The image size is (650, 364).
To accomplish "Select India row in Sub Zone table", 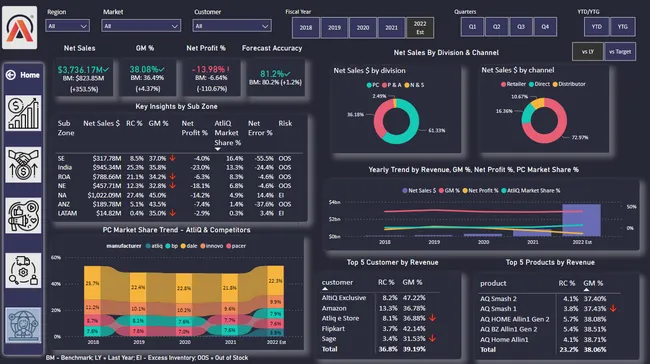I will 179,167.
